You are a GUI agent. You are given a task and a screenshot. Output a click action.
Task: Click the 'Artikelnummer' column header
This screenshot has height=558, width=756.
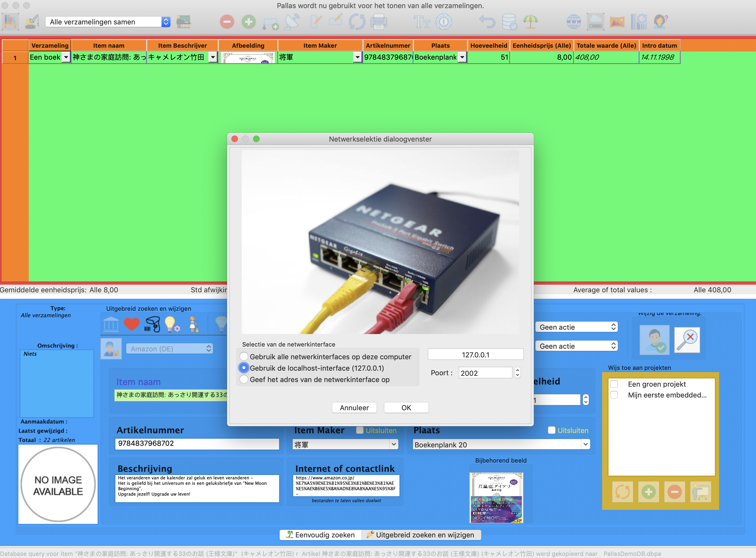click(x=388, y=45)
